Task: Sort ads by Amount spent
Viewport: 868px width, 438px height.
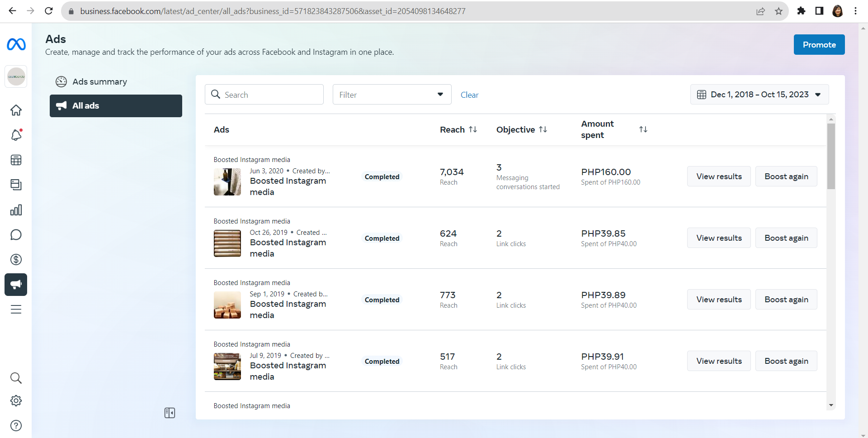Action: coord(643,129)
